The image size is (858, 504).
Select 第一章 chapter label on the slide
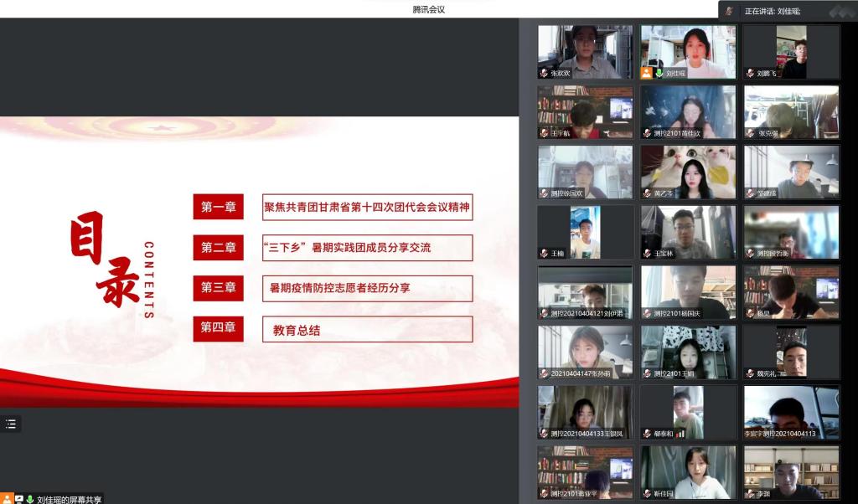218,207
